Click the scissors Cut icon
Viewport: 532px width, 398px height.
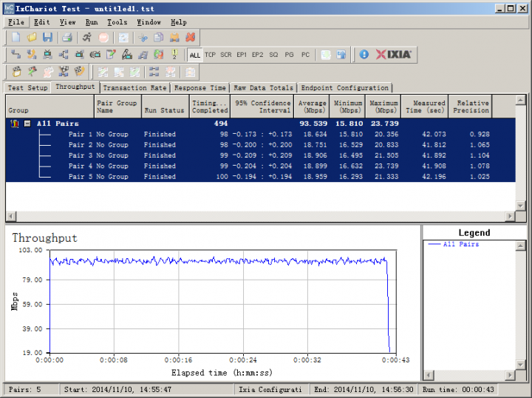pos(143,37)
